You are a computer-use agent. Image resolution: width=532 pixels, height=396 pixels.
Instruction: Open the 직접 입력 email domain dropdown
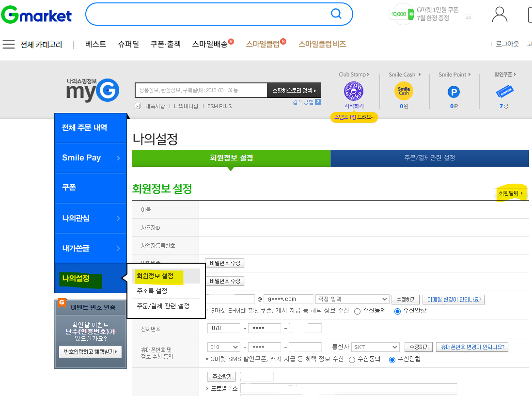[352, 299]
